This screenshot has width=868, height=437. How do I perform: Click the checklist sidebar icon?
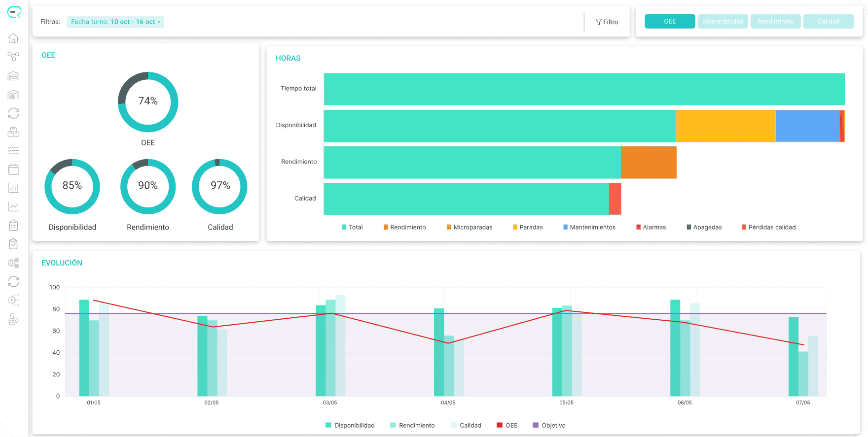(x=14, y=151)
